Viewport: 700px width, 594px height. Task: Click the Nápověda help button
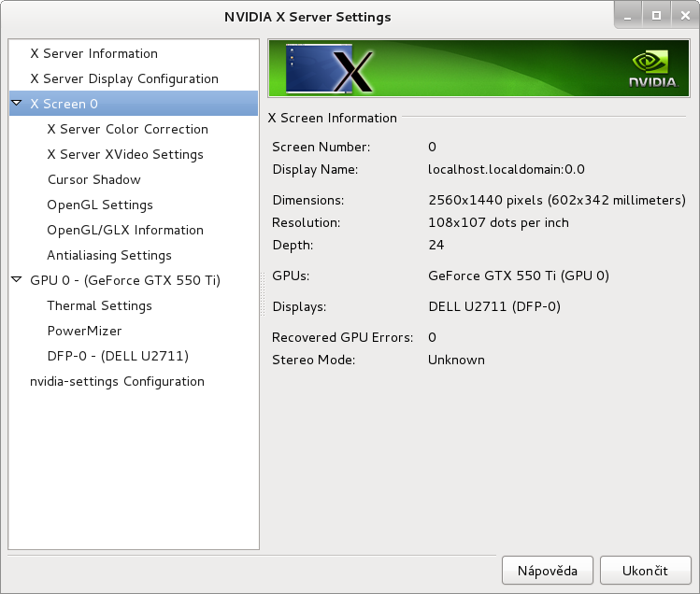tap(548, 571)
